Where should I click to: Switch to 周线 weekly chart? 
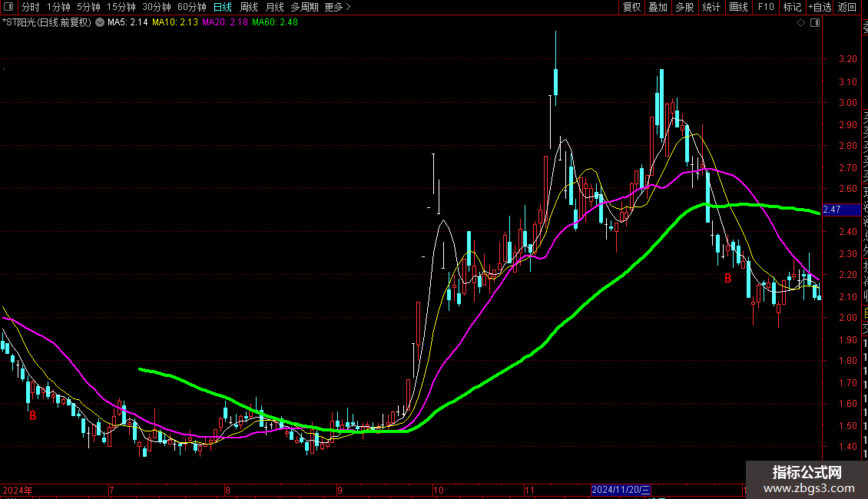249,7
